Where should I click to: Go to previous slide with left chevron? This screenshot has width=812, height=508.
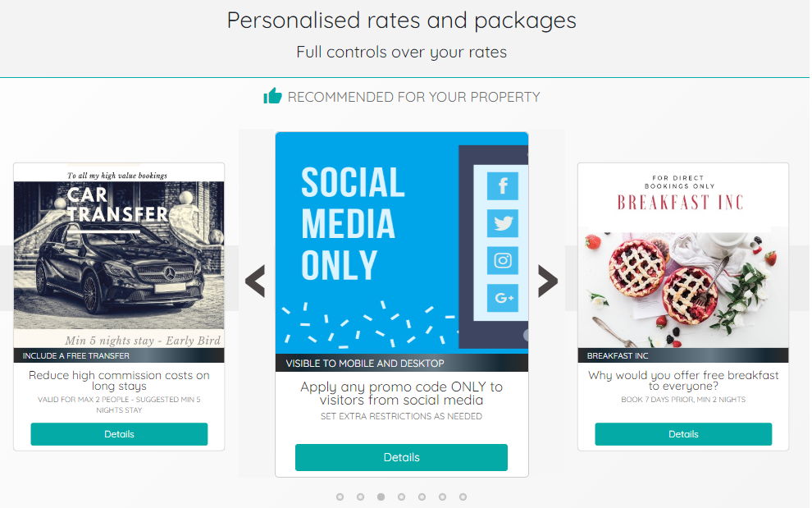(255, 281)
